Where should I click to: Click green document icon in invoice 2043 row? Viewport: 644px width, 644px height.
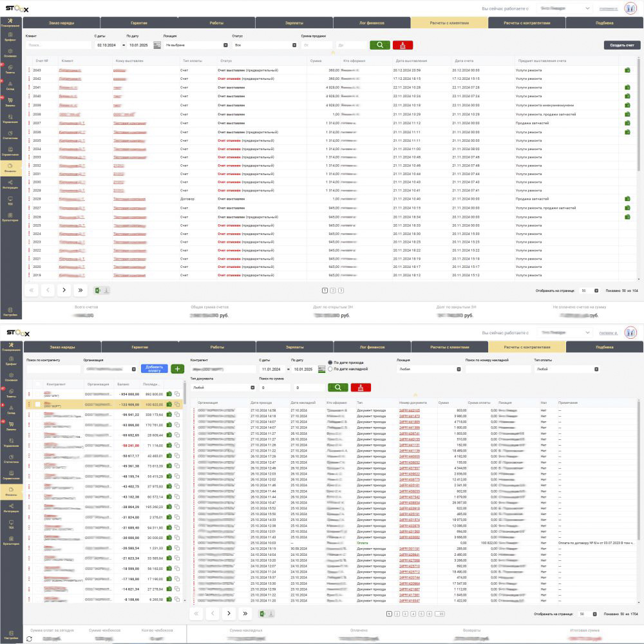pyautogui.click(x=627, y=70)
